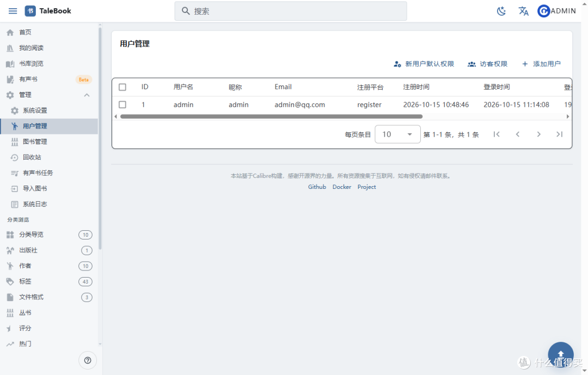
Task: Go to 首页 home page
Action: click(x=49, y=32)
